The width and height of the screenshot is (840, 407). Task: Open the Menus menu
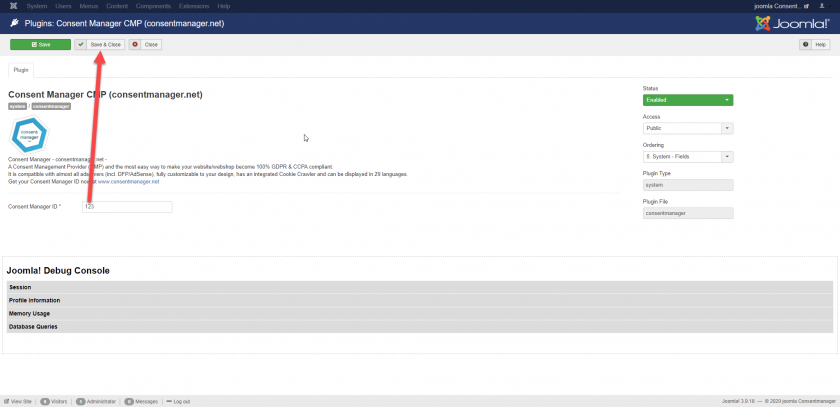click(88, 6)
